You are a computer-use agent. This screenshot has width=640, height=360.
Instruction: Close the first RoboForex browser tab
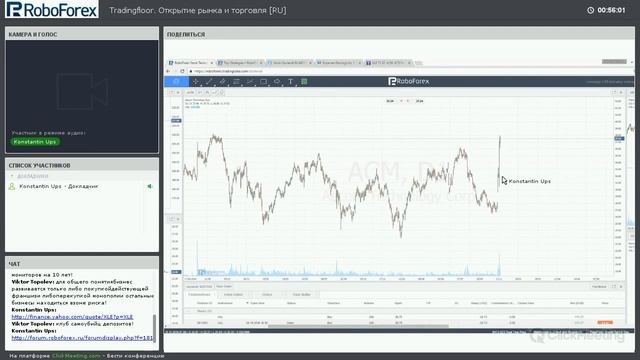[211, 63]
